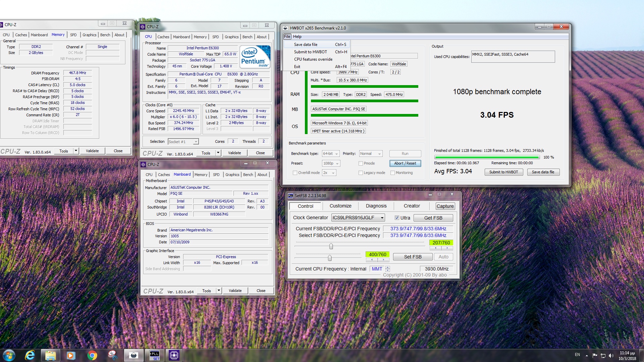Toggle the Ultra checkbox in SetFSB
Viewport: 644px width, 362px height.
tap(397, 218)
